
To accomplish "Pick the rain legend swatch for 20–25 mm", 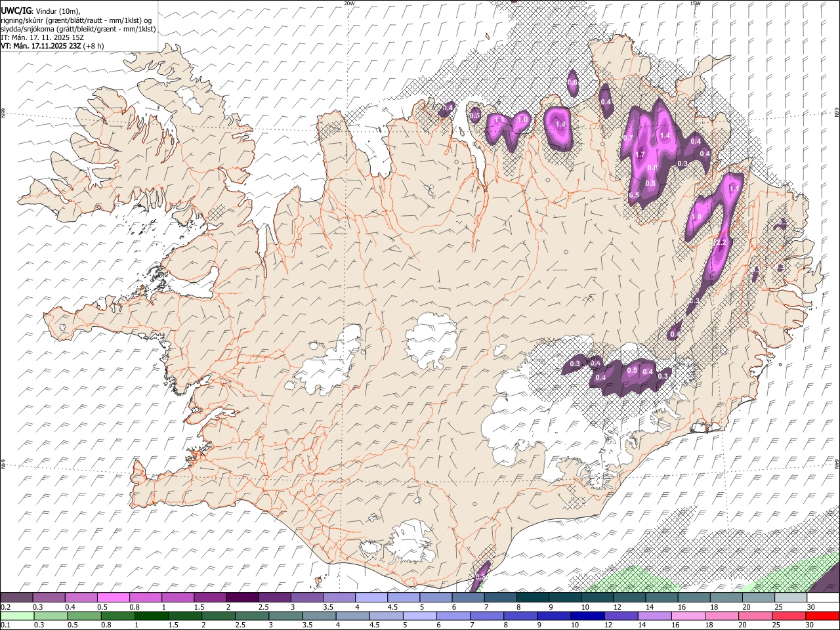I will [x=755, y=616].
